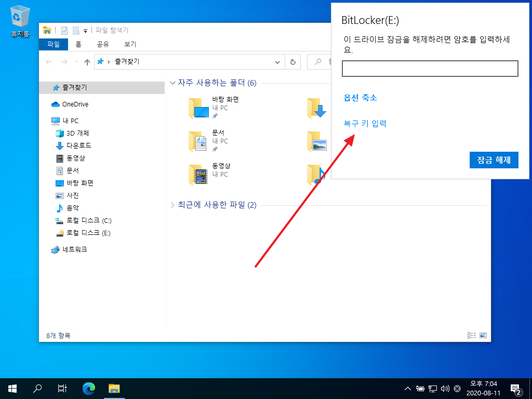The width and height of the screenshot is (532, 399).
Task: Select the Music folder with note icon
Action: tap(316, 175)
